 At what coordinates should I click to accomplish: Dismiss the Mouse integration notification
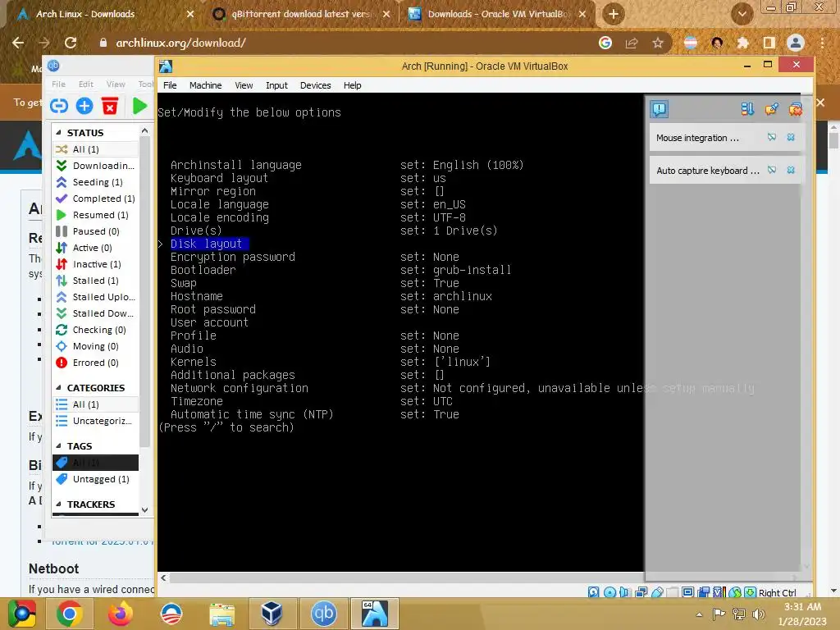click(791, 137)
